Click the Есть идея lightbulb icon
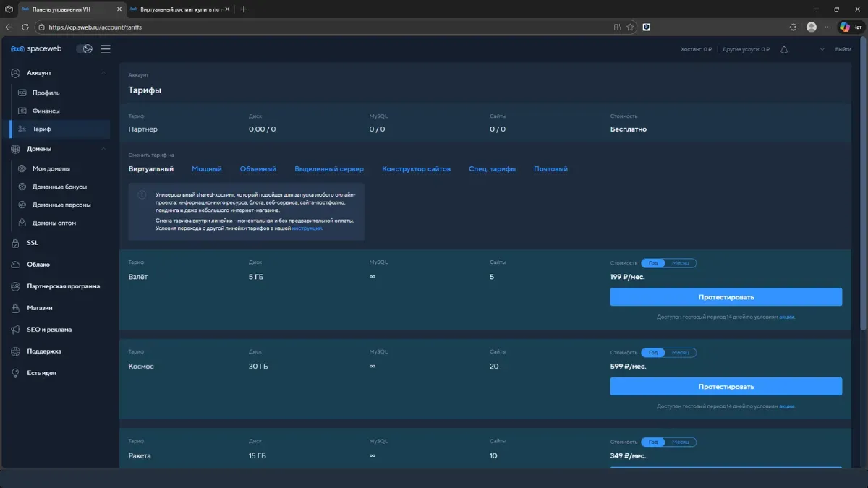The image size is (868, 488). 15,373
